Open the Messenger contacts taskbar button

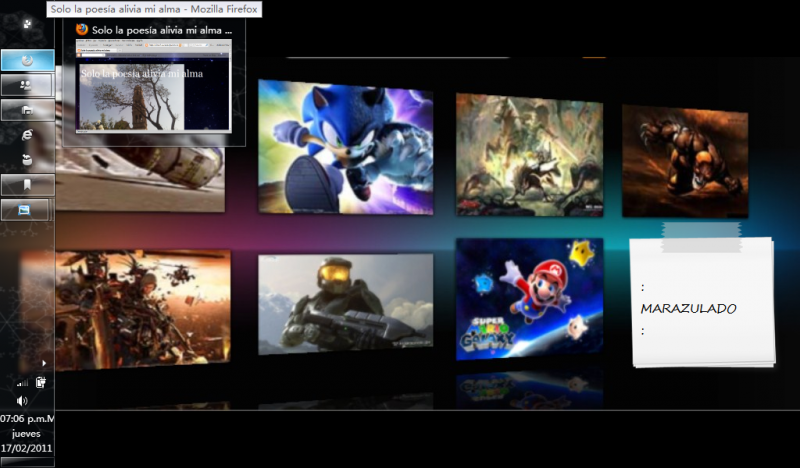click(x=27, y=85)
